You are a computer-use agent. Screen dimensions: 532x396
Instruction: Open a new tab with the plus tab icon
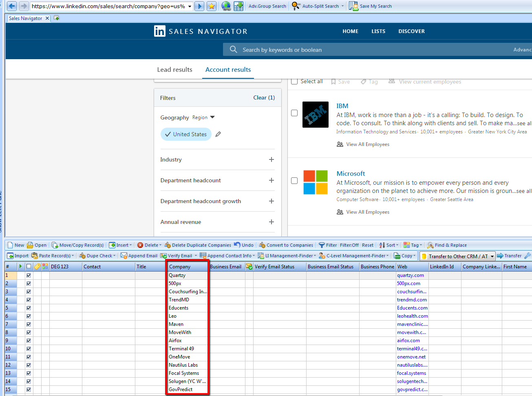pyautogui.click(x=56, y=18)
